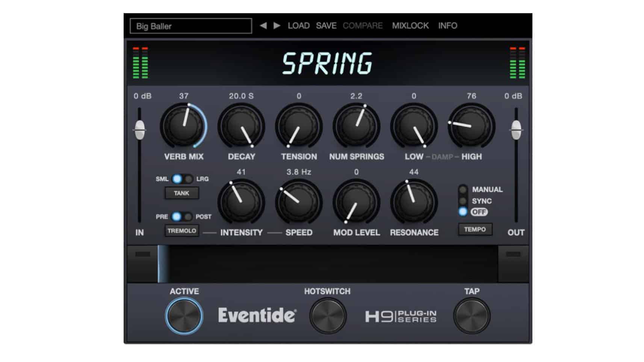Click the DECAY knob
Screen dimensions: 644x362
click(241, 126)
